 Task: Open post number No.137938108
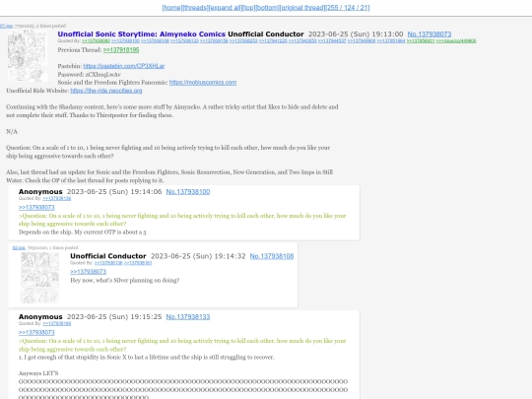click(272, 256)
